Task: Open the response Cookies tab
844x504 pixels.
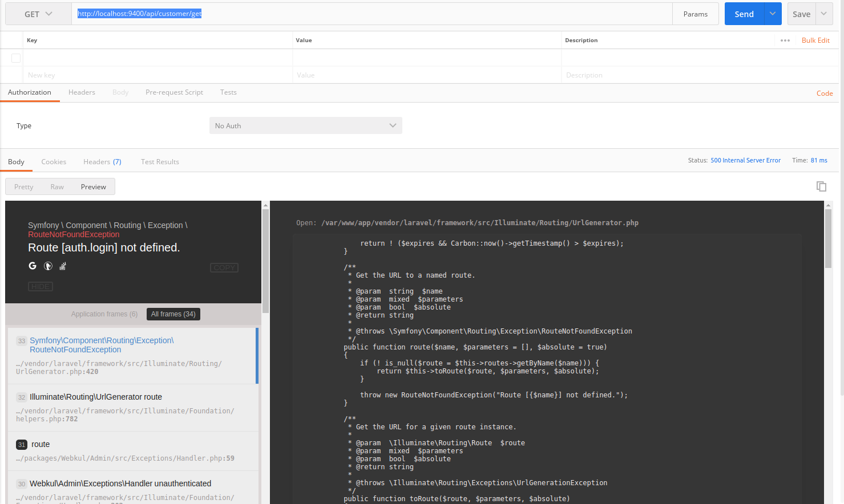Action: coord(54,162)
